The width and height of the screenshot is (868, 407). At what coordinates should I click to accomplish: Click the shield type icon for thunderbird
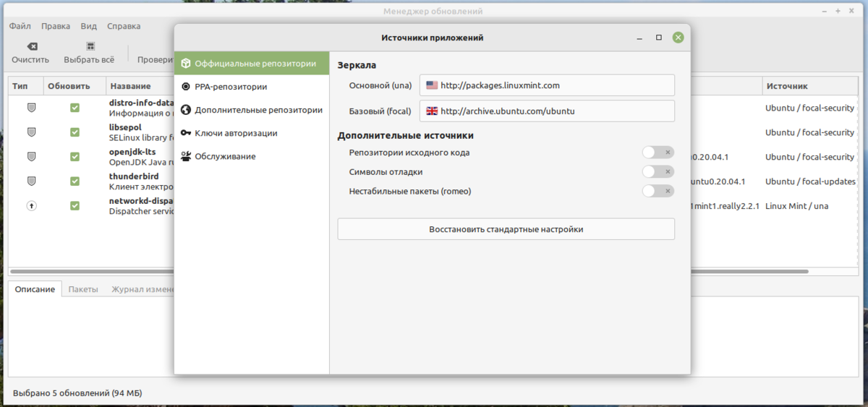click(31, 181)
